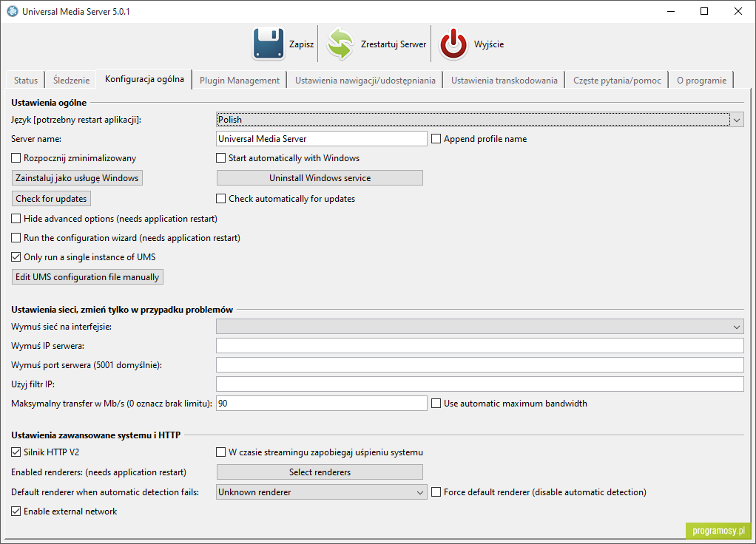
Task: Expand the Default renderer dropdown
Action: coord(322,492)
